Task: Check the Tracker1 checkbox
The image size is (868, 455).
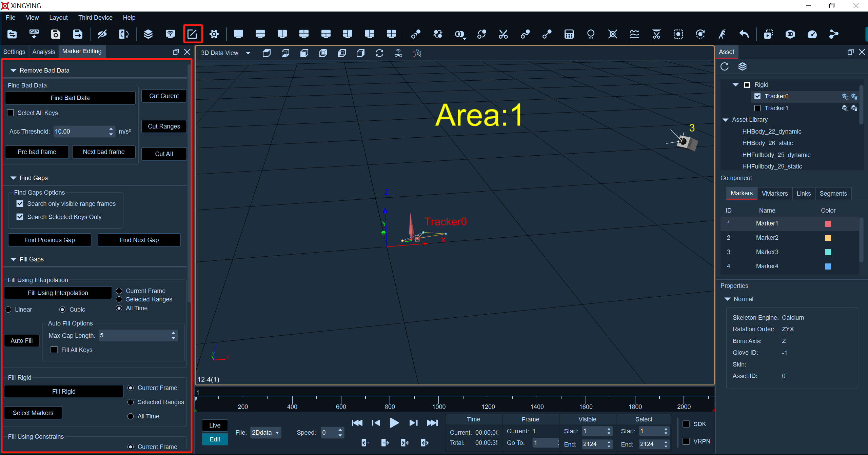Action: tap(757, 108)
